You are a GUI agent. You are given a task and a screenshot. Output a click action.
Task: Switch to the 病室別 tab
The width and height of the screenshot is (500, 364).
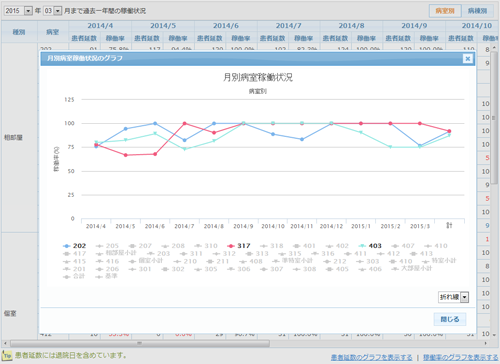coord(445,11)
